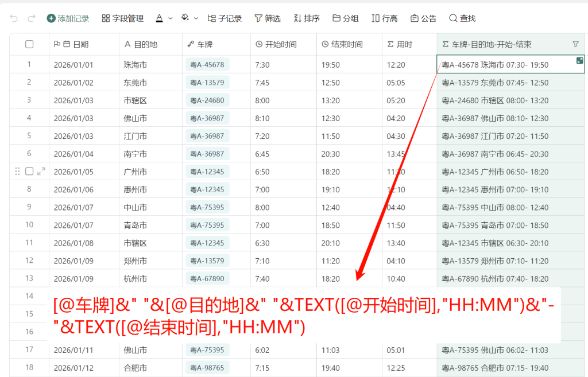Tick the select-all checkbox in header

[x=29, y=44]
